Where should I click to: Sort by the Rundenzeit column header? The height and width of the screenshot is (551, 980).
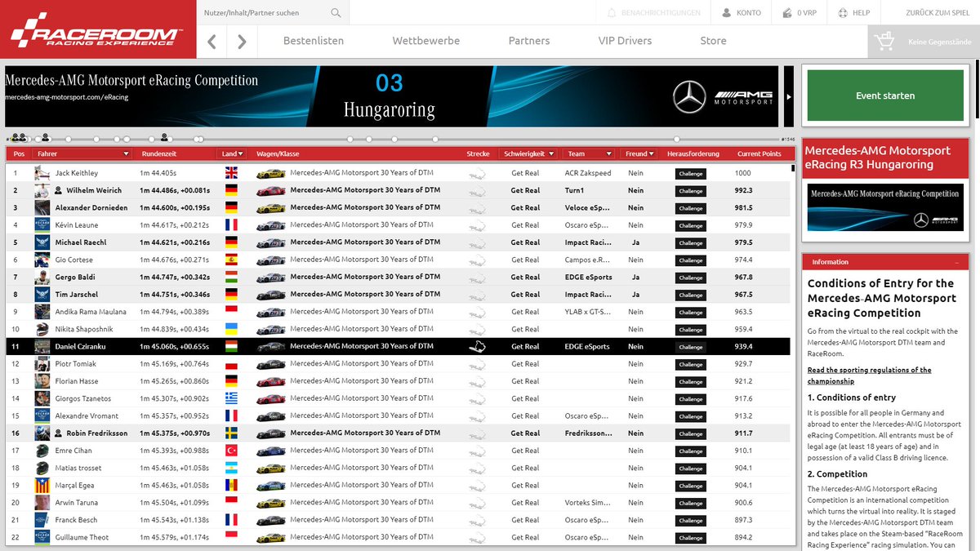(x=159, y=153)
